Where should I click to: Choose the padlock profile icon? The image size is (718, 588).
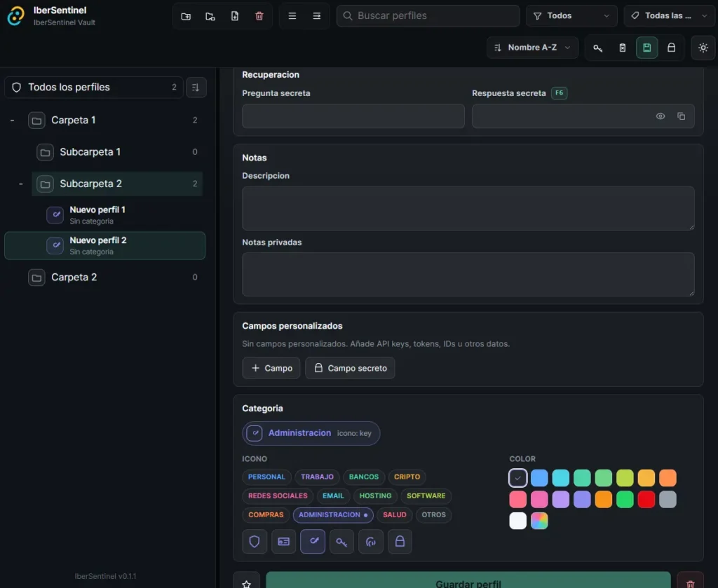(400, 542)
